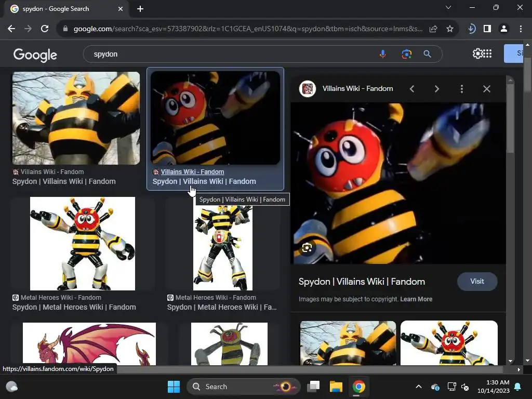This screenshot has height=399, width=532.
Task: Click the Villains Wiki favicon in preview panel
Action: pos(308,89)
